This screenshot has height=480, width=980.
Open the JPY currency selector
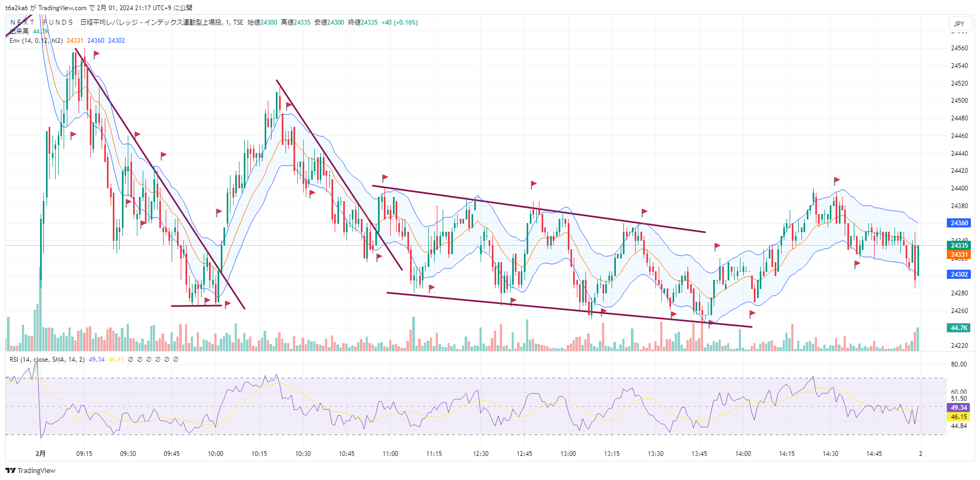pos(959,24)
